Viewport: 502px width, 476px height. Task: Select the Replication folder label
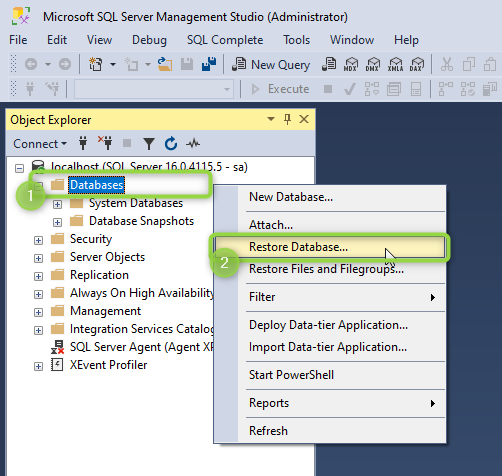point(99,275)
